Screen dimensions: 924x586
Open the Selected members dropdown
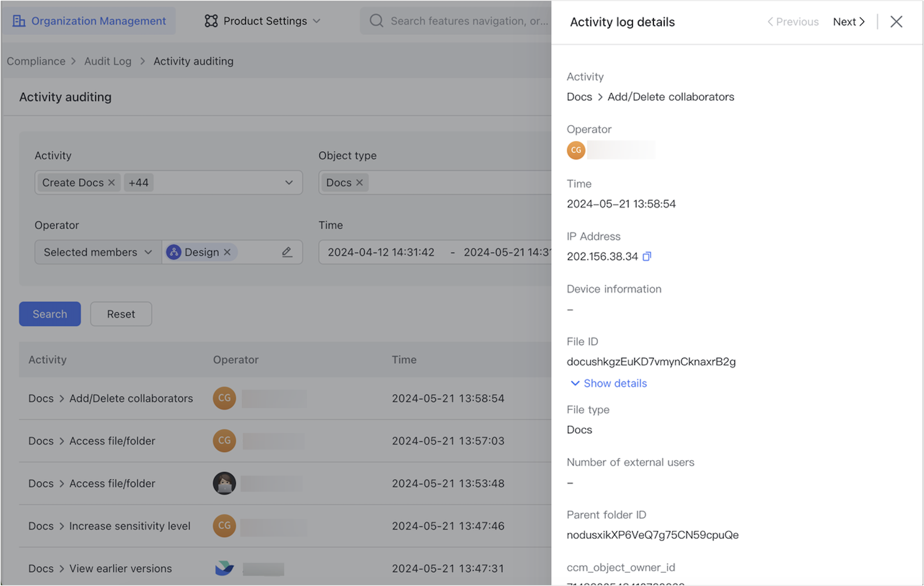point(98,252)
